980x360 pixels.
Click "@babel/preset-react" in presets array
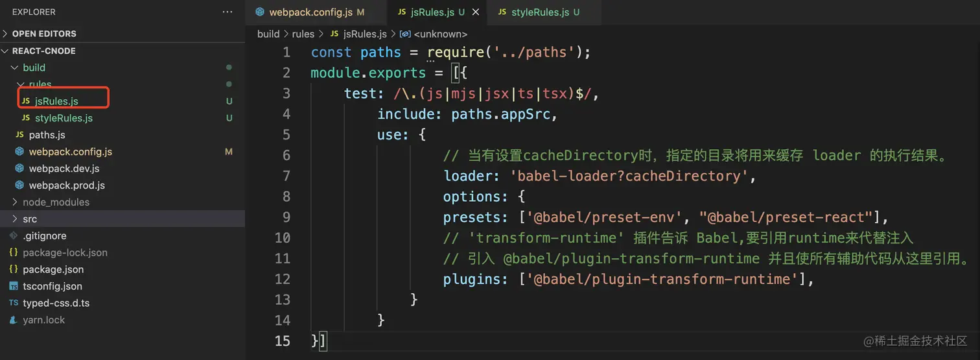coord(786,217)
